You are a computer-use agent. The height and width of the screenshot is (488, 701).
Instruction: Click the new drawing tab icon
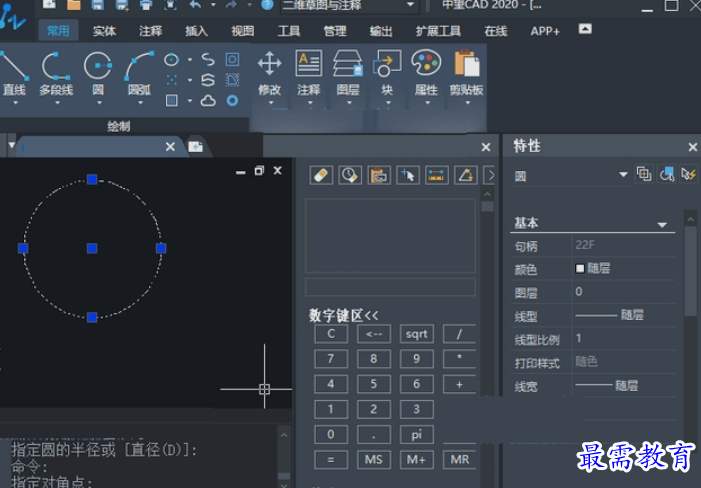(195, 146)
